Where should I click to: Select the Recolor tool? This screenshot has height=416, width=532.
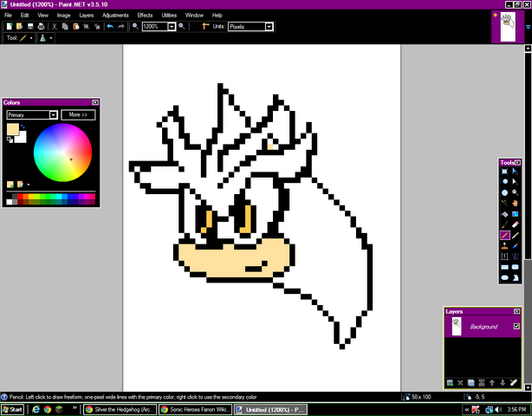[x=515, y=246]
